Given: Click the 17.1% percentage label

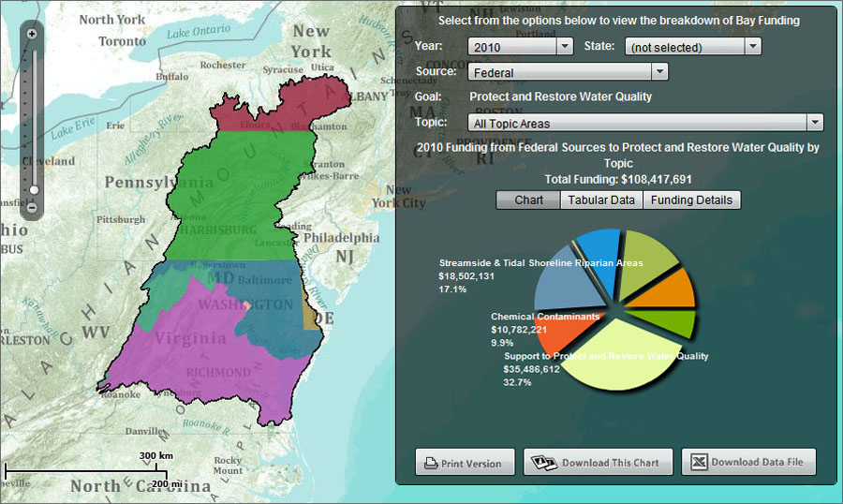Looking at the screenshot, I should (x=452, y=289).
